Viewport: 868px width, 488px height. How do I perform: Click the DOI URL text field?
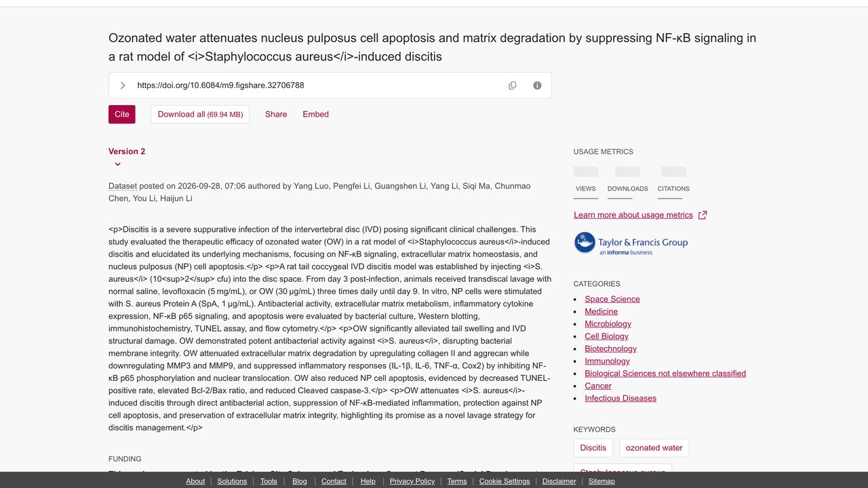point(220,85)
